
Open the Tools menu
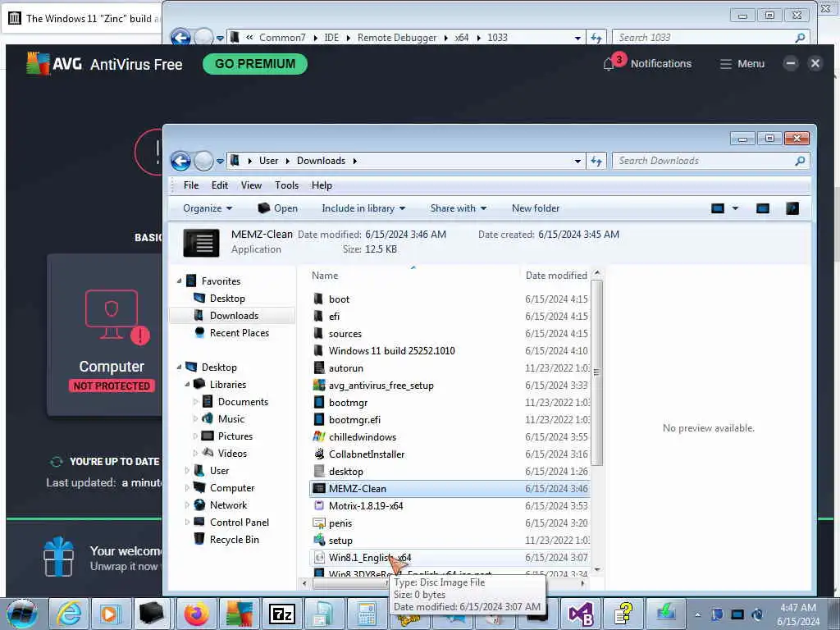[x=286, y=185]
